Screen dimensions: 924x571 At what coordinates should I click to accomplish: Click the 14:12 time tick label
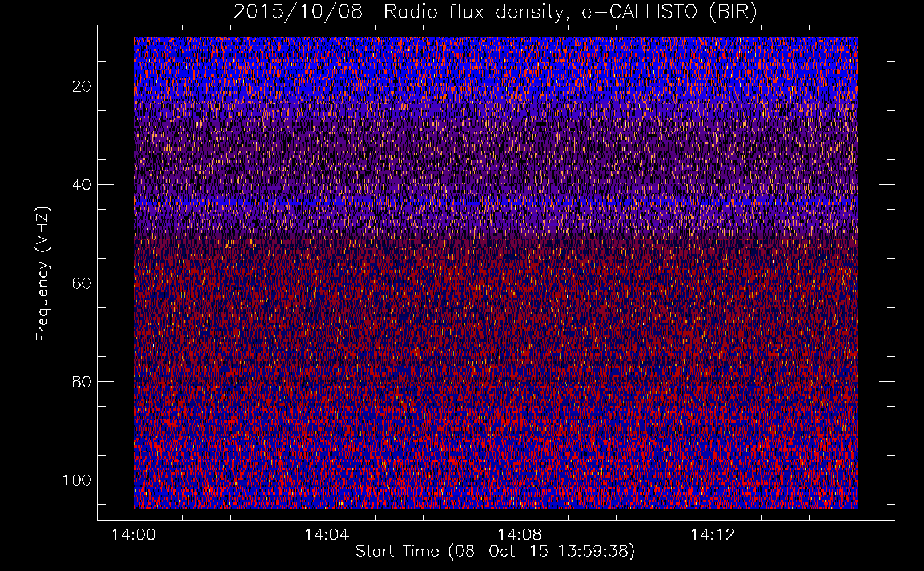coord(713,534)
